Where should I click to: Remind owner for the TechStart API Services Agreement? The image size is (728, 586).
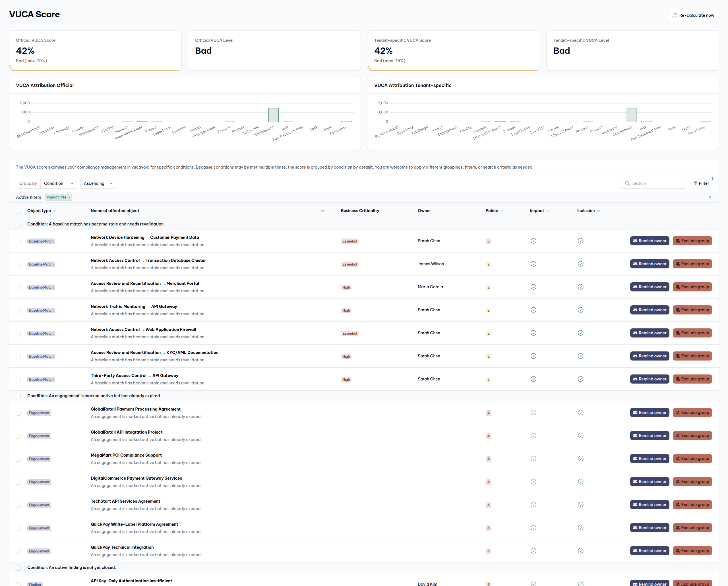tap(649, 505)
